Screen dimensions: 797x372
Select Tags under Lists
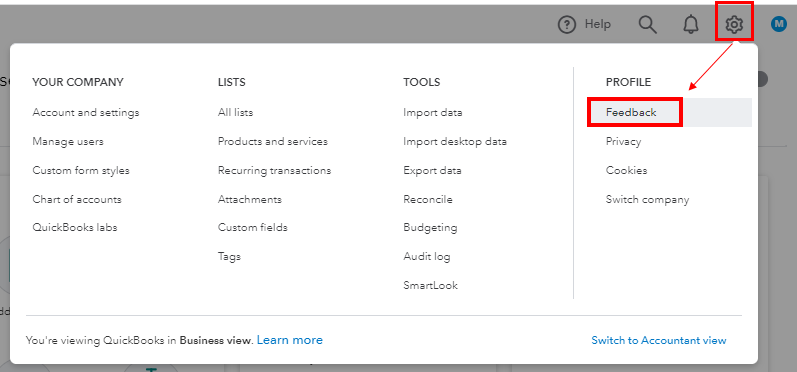[229, 257]
